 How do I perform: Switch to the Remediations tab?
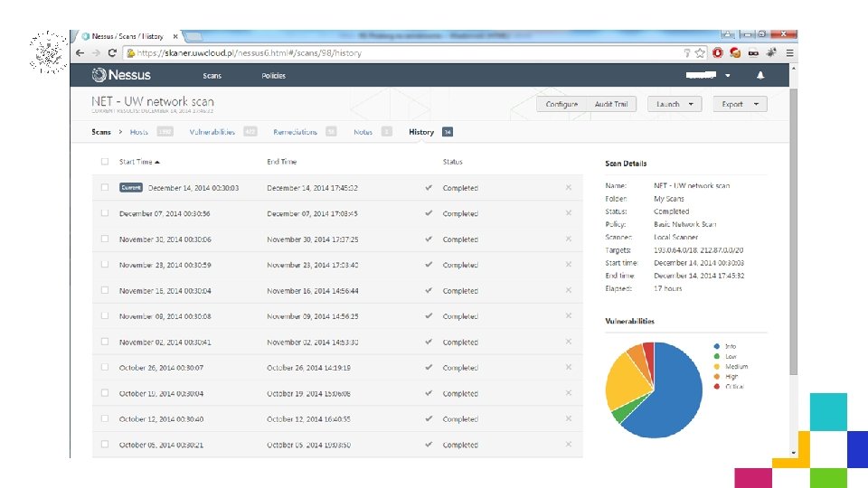[295, 132]
